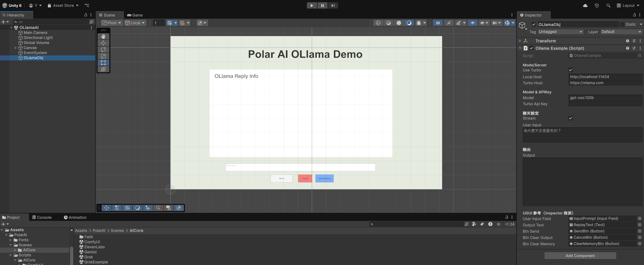Image resolution: width=644 pixels, height=265 pixels.
Task: Click the Favorites star icon in Project
Action: [x=499, y=224]
